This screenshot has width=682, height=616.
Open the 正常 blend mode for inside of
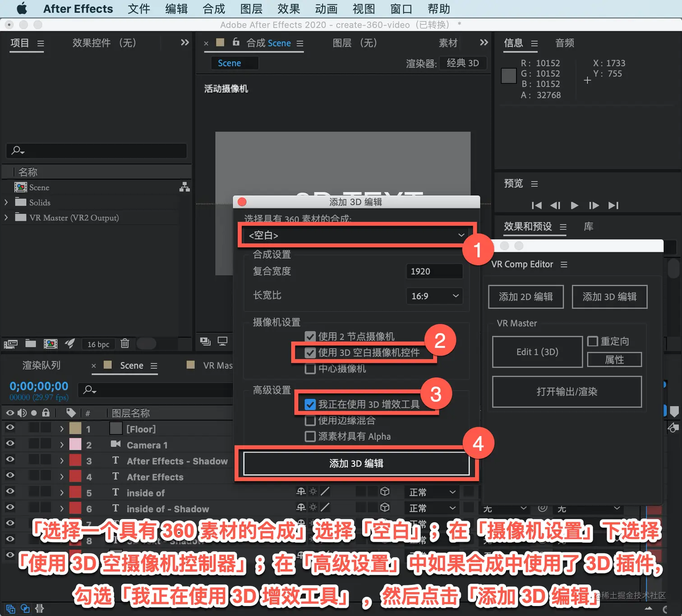[431, 492]
